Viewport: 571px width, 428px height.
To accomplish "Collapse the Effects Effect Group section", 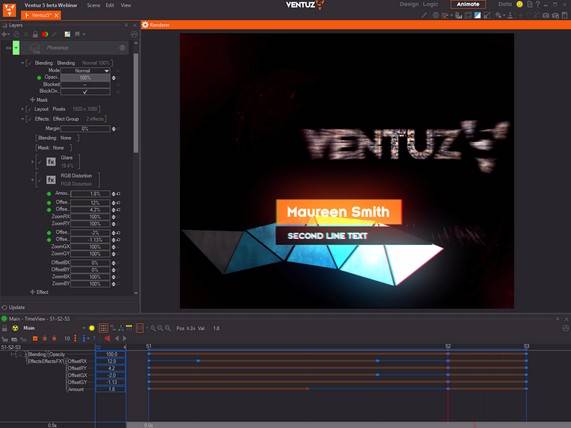I will click(x=23, y=119).
